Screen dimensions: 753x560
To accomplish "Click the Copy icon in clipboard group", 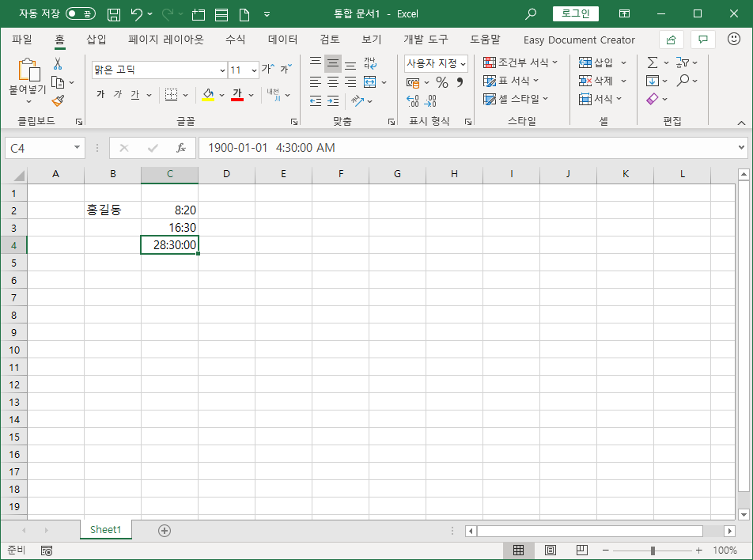I will pos(58,82).
